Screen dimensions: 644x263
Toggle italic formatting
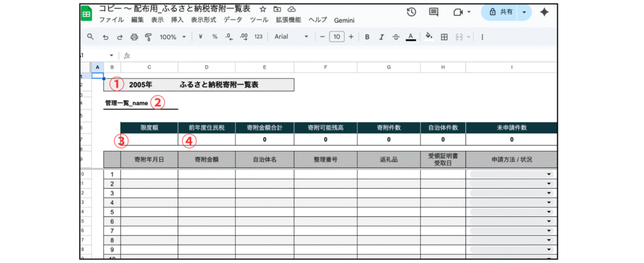pos(381,37)
